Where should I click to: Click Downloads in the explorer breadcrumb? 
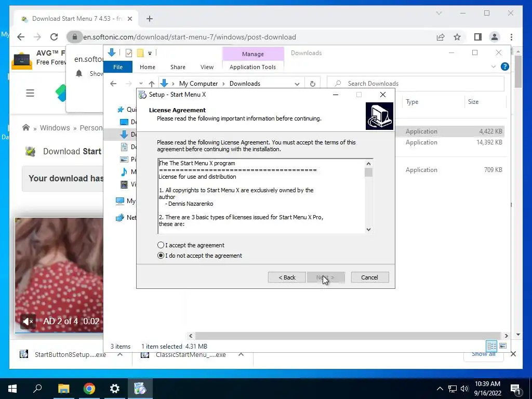tap(245, 84)
